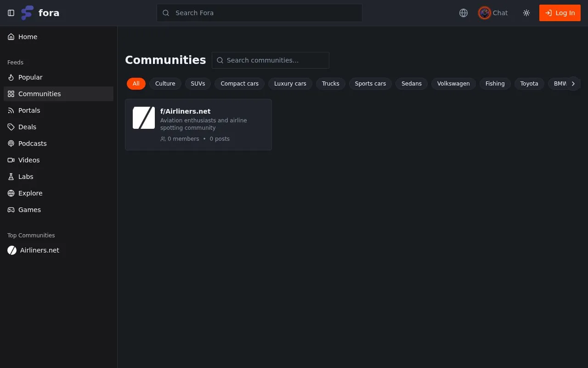Filter communities by Volkswagen

click(x=453, y=84)
